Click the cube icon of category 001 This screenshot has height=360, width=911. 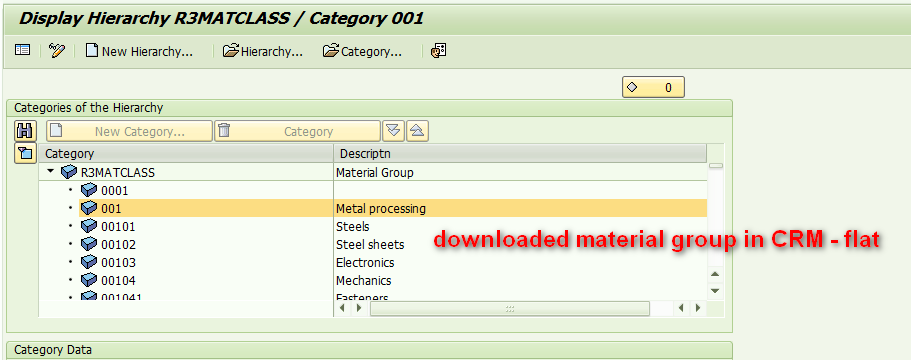coord(89,208)
